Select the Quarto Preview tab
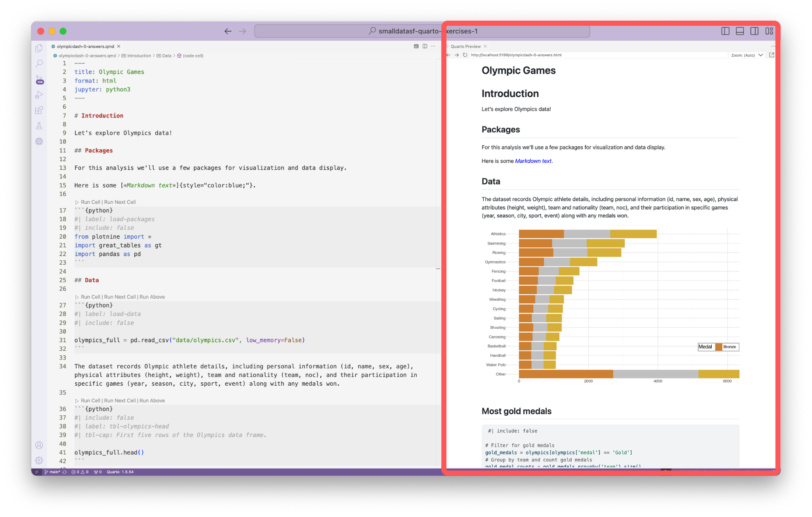Screen dimensions: 812x517 pyautogui.click(x=465, y=46)
